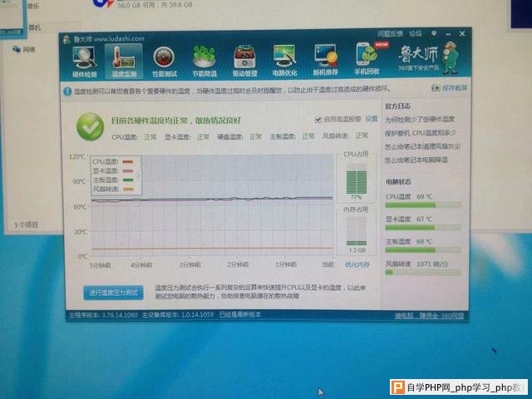Open the 新机推荐 new PC recommendation tab
The image size is (532, 399).
pos(325,61)
